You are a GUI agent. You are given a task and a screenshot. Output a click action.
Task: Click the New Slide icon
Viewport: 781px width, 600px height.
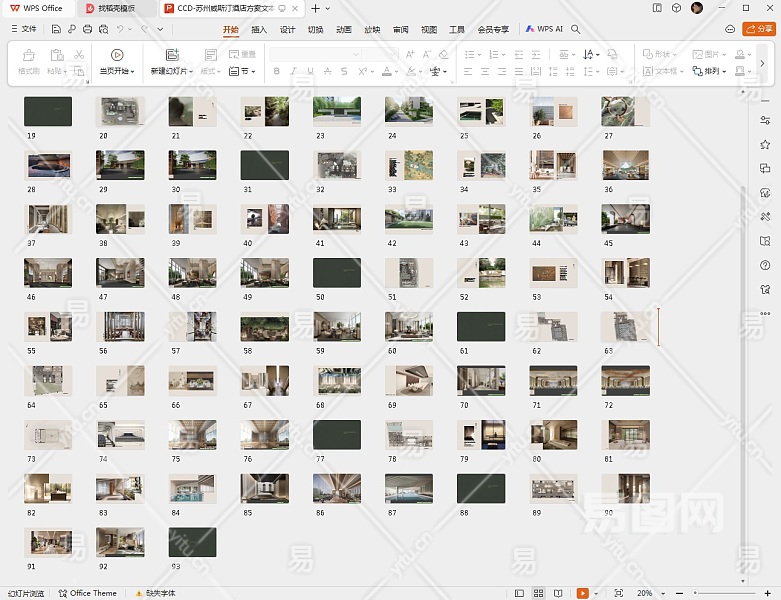171,56
